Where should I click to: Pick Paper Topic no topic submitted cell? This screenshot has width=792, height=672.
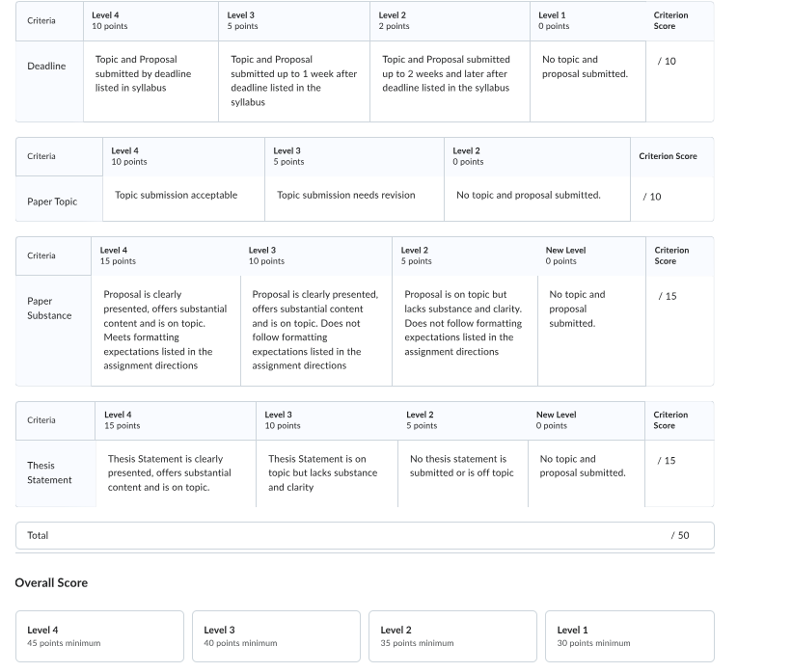(x=537, y=199)
